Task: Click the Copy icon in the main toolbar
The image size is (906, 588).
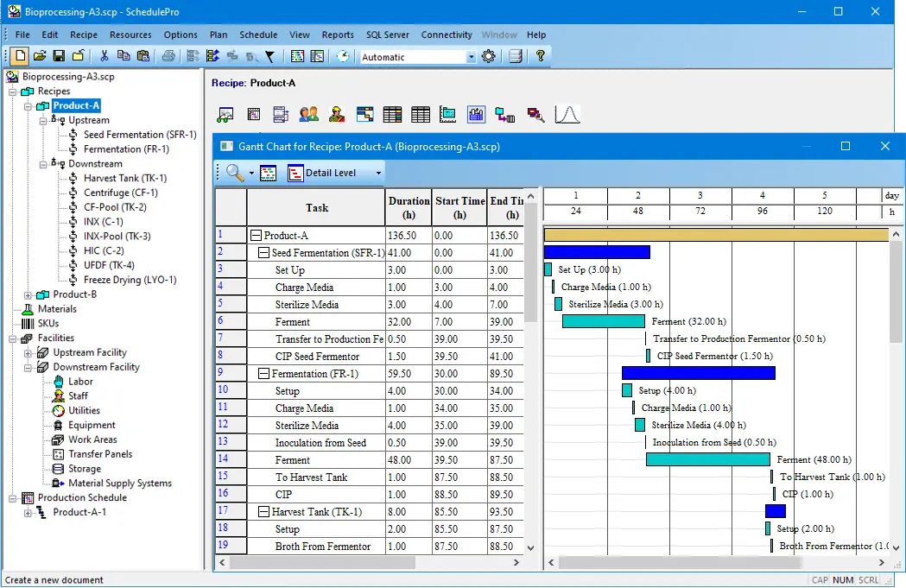Action: point(123,56)
